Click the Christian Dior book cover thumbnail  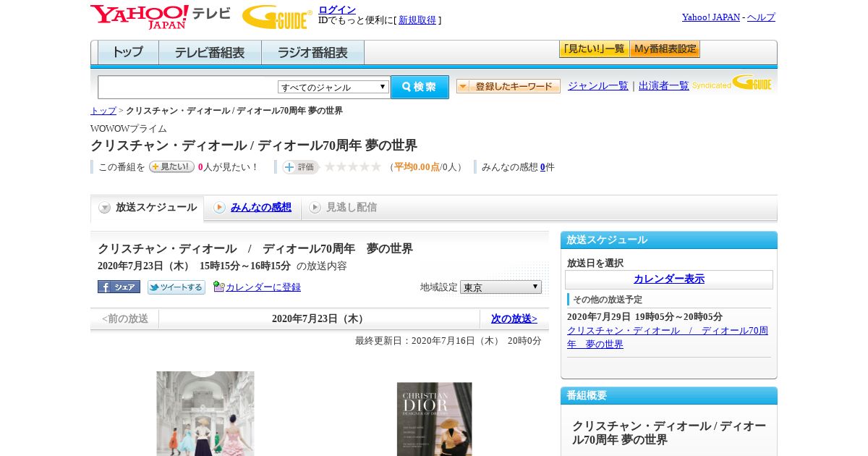click(435, 419)
